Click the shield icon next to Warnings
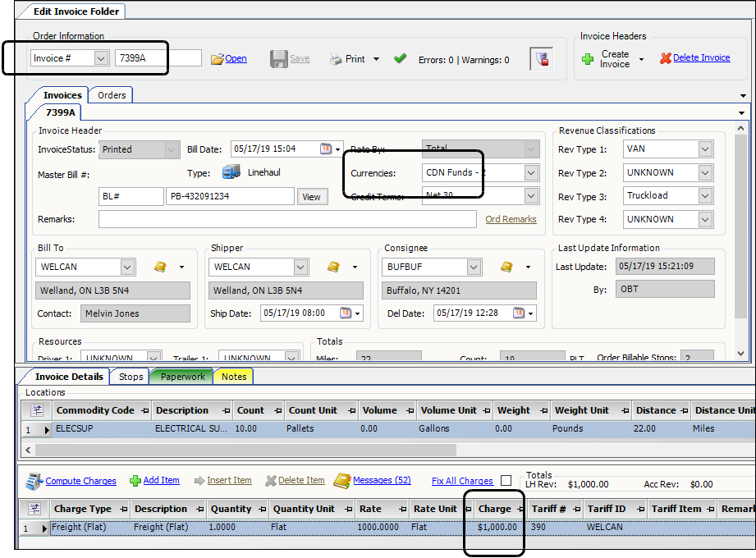Viewport: 756px width, 558px height. (542, 59)
